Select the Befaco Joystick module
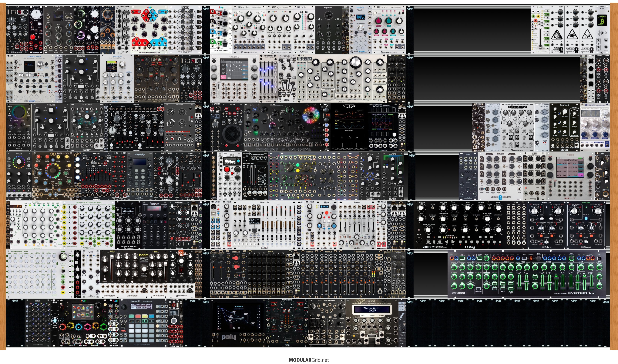Screen dimensions: 618x364 tap(232, 127)
